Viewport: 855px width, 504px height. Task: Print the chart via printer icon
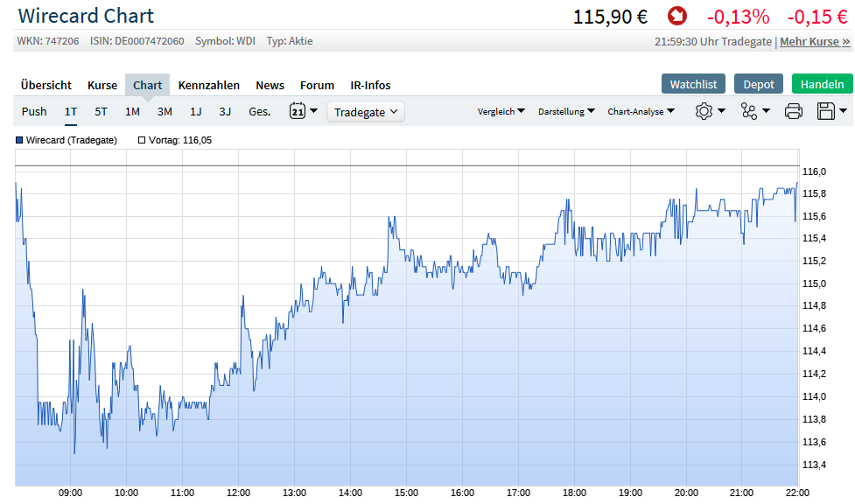point(795,111)
